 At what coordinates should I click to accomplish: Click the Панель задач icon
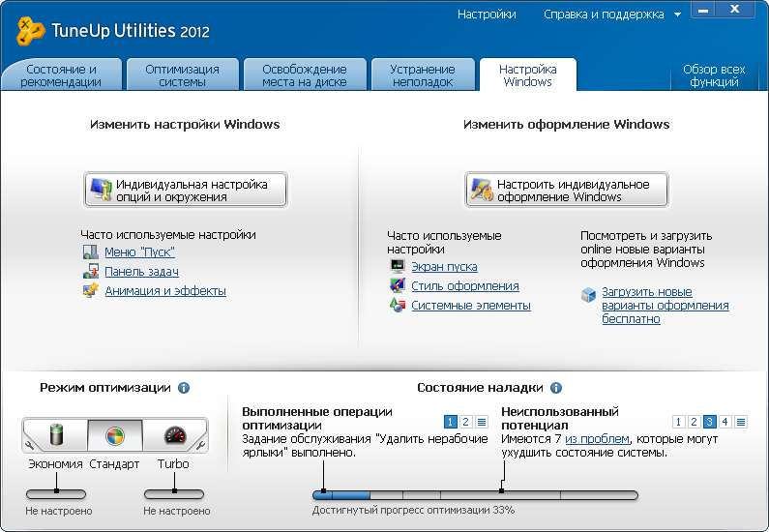[90, 272]
